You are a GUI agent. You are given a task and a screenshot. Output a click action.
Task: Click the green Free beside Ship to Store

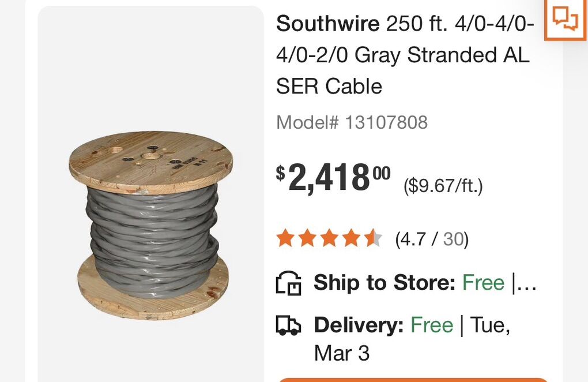[483, 283]
